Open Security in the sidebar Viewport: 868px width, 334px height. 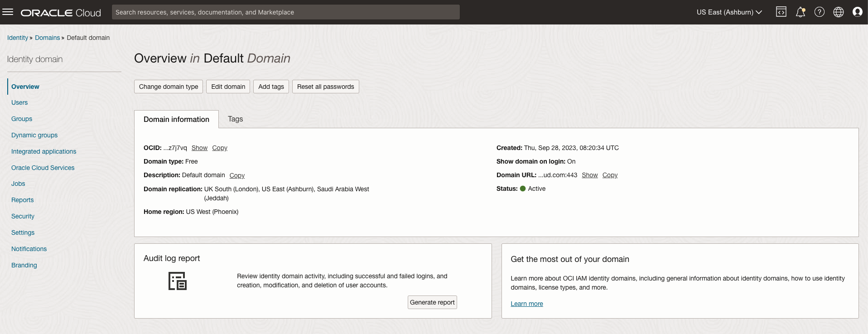coord(23,216)
